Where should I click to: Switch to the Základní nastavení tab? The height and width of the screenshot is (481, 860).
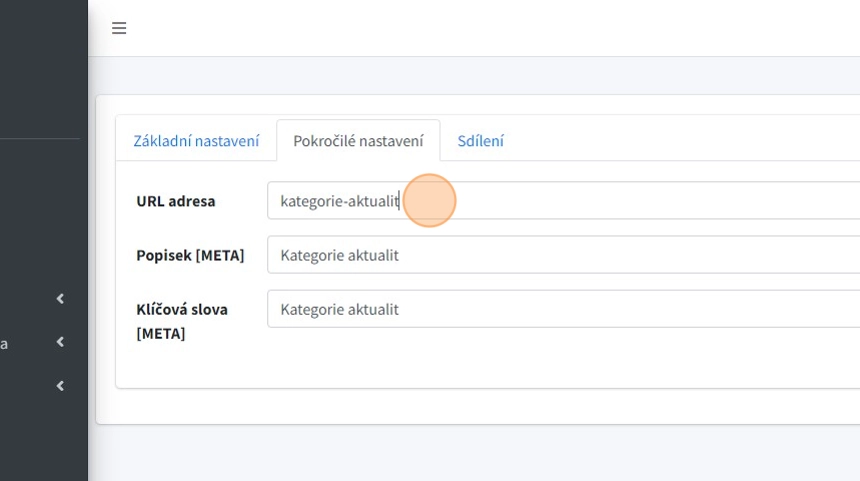(x=196, y=141)
